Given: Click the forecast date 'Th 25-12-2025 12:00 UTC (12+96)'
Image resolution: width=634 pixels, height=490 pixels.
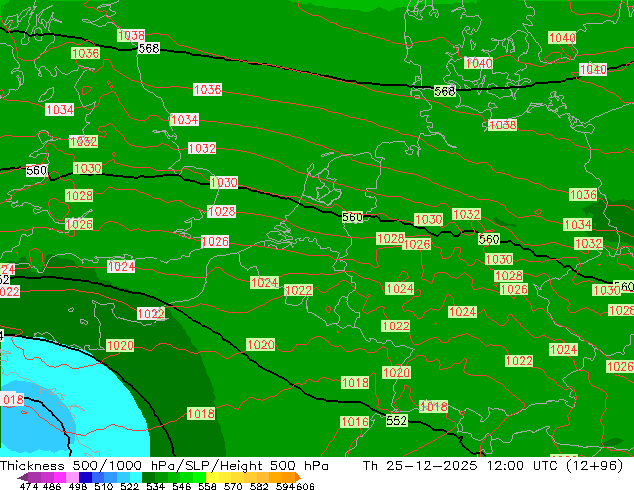Looking at the screenshot, I should click(493, 465).
